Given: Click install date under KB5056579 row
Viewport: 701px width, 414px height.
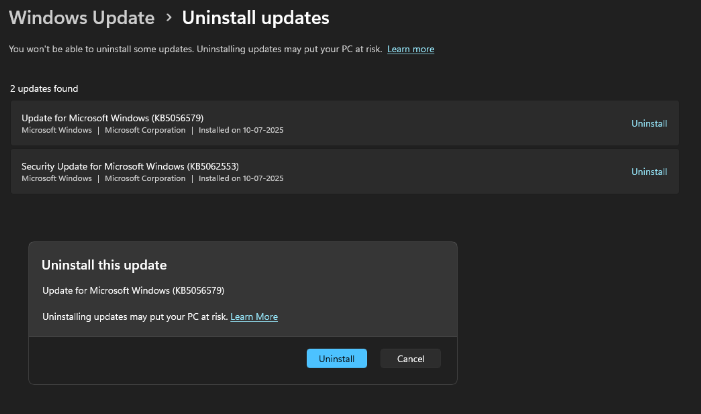Looking at the screenshot, I should [x=241, y=130].
